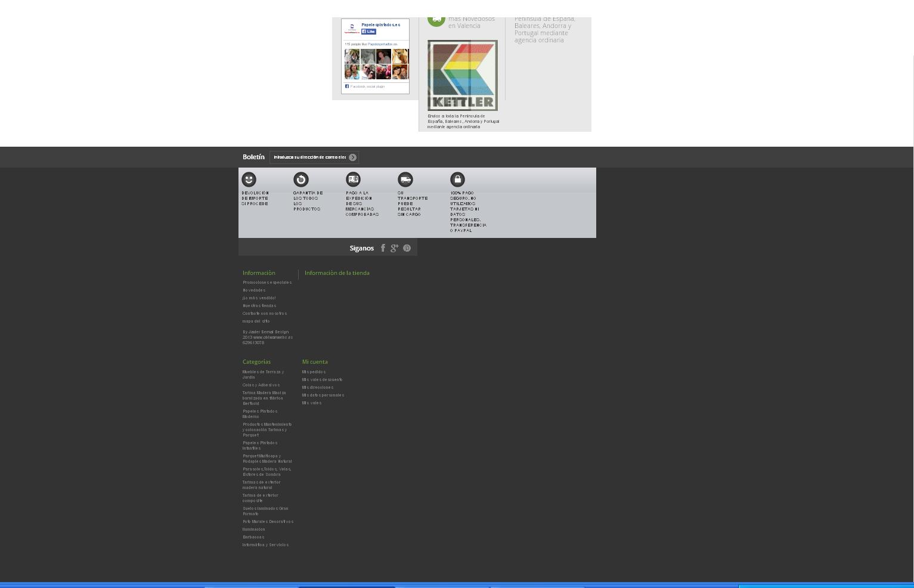This screenshot has height=588, width=914.
Task: Click the smiley refund guarantee icon
Action: 249,180
